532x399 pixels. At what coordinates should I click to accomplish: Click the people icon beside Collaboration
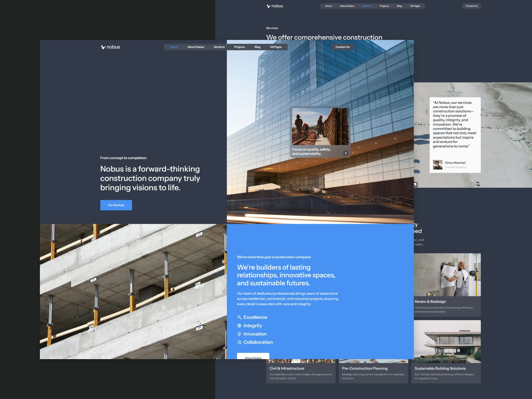click(x=239, y=342)
